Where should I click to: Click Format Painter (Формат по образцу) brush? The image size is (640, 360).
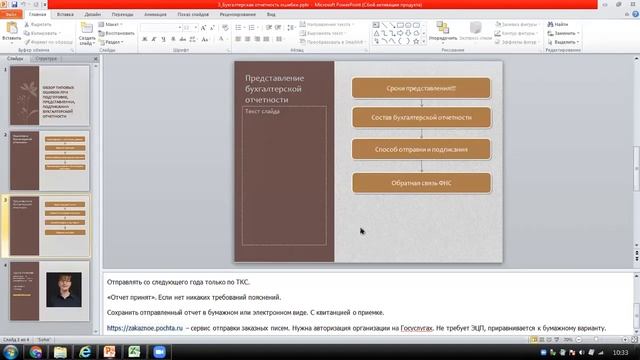pyautogui.click(x=27, y=42)
